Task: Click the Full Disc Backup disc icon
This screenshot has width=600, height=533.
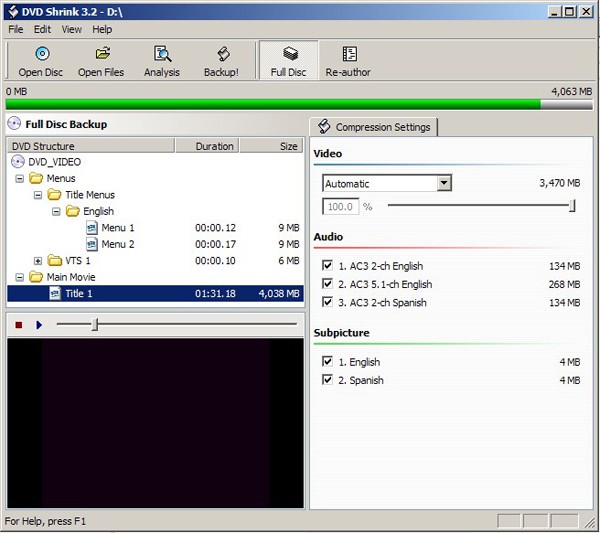Action: coord(14,124)
